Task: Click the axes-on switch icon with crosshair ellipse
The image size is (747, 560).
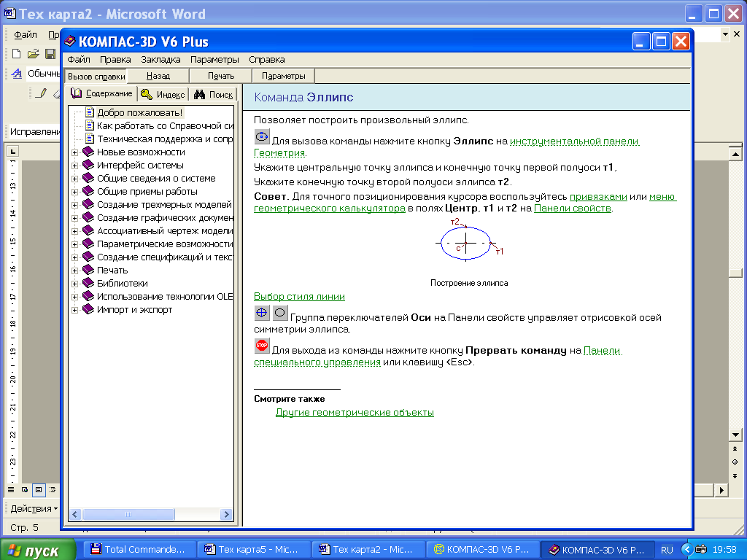Action: point(262,312)
